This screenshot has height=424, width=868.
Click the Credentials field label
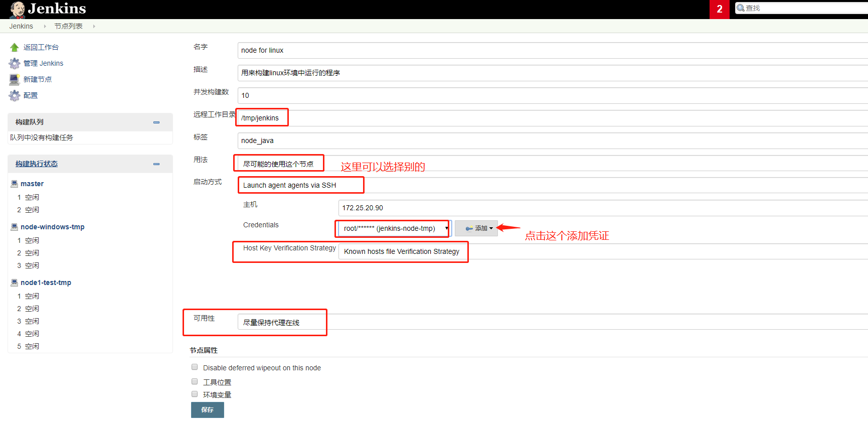261,225
